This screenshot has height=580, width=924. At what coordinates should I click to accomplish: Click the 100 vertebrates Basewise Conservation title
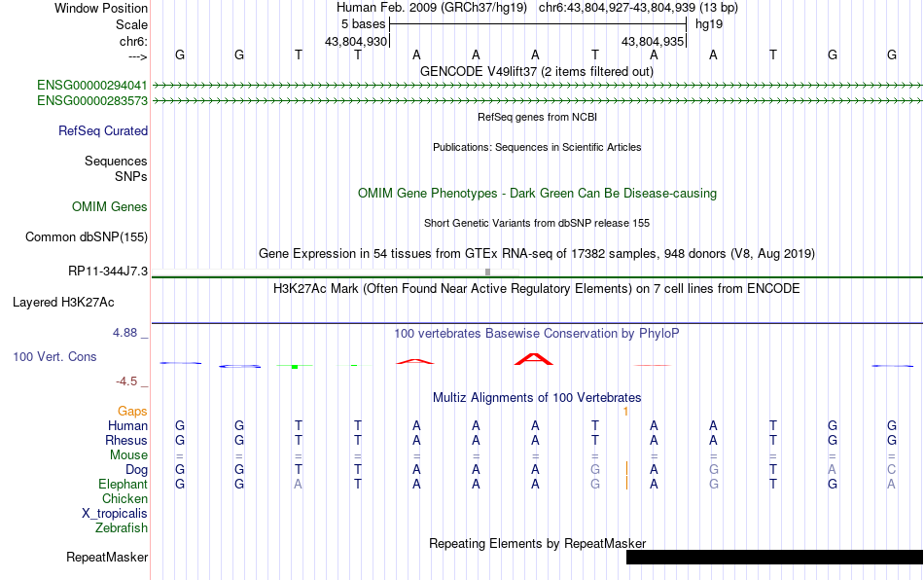[x=537, y=334]
